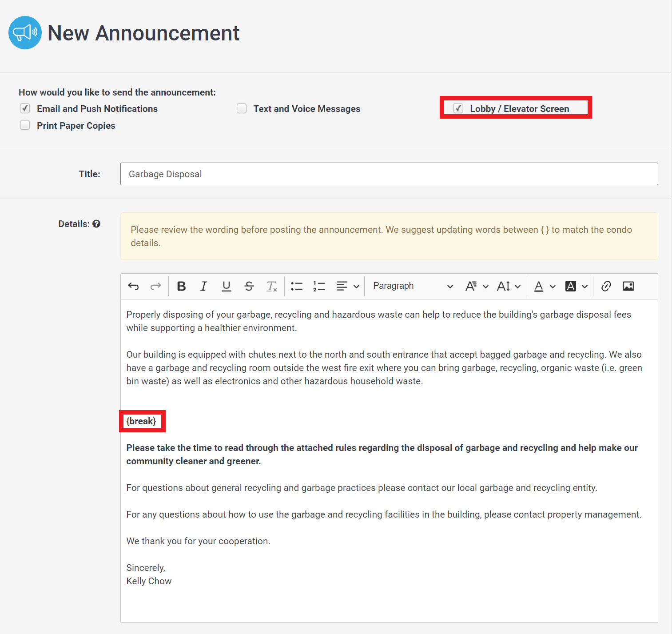Uncheck Email and Push Notifications
Image resolution: width=672 pixels, height=634 pixels.
[x=25, y=108]
